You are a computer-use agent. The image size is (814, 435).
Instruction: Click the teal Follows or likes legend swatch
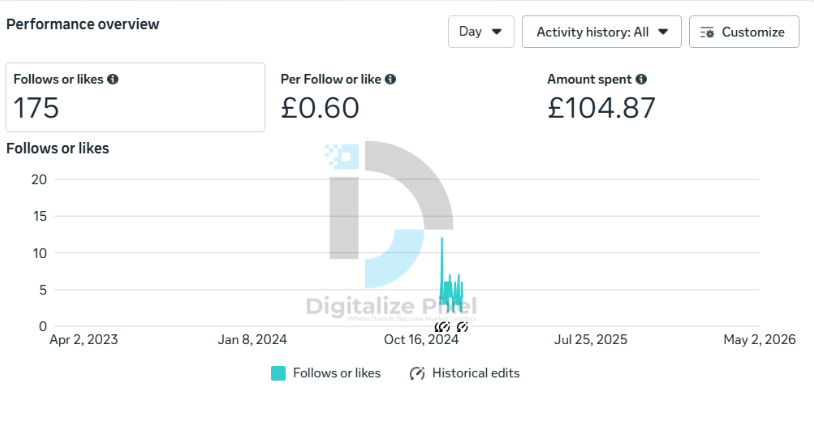(x=278, y=373)
